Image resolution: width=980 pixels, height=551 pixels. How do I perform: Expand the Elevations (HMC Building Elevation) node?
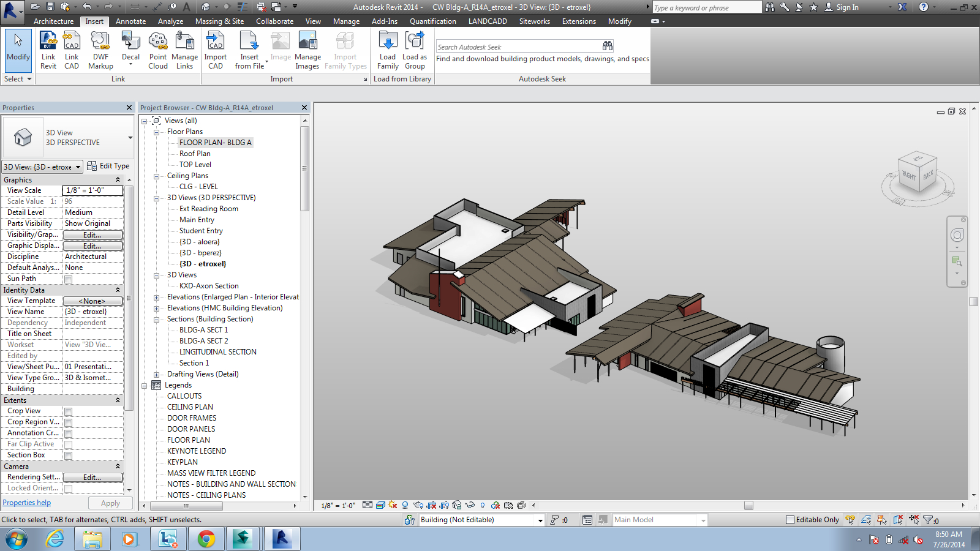pyautogui.click(x=157, y=308)
